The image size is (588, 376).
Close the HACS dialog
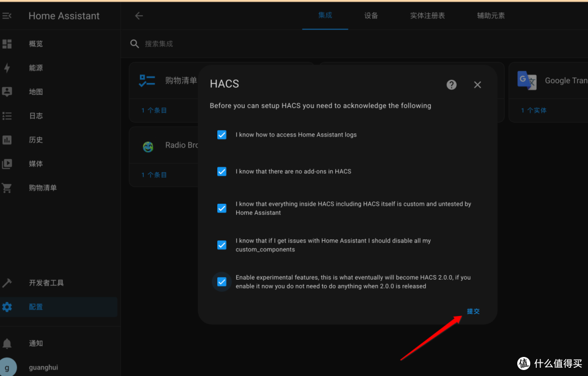[477, 85]
